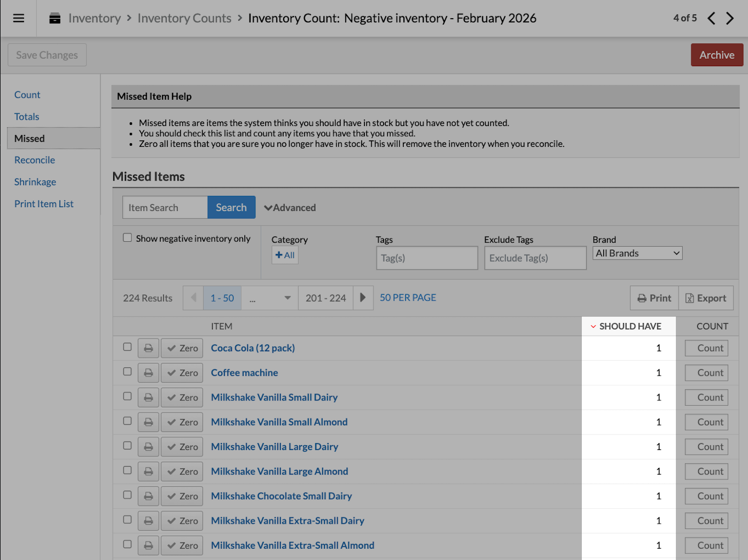748x560 pixels.
Task: Click inside the Item Search field
Action: (x=165, y=207)
